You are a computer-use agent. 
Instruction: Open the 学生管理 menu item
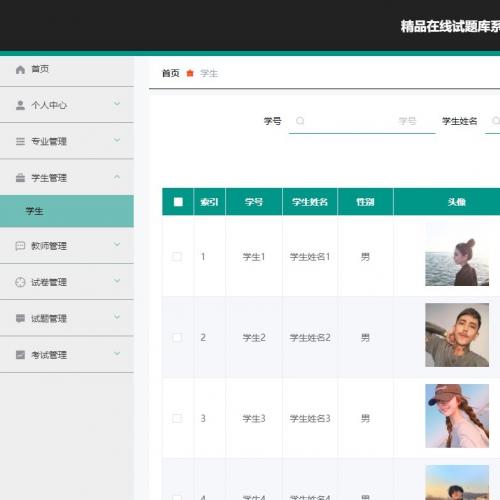(67, 178)
